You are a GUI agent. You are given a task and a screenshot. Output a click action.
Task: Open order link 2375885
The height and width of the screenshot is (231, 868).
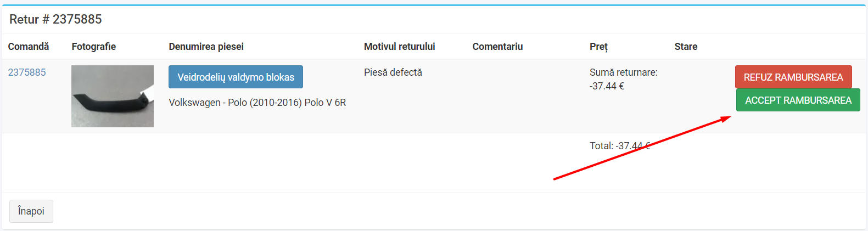click(27, 72)
